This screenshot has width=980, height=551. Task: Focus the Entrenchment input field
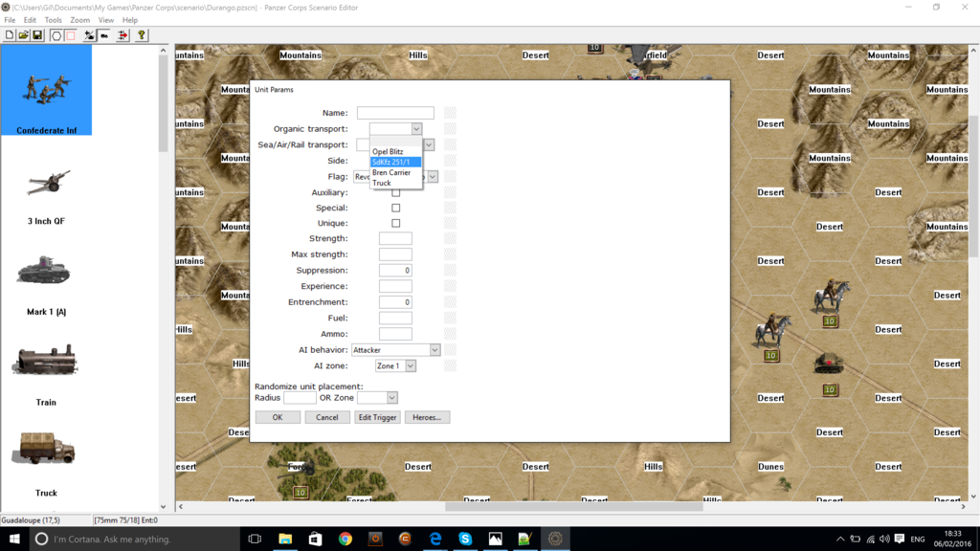(x=395, y=302)
